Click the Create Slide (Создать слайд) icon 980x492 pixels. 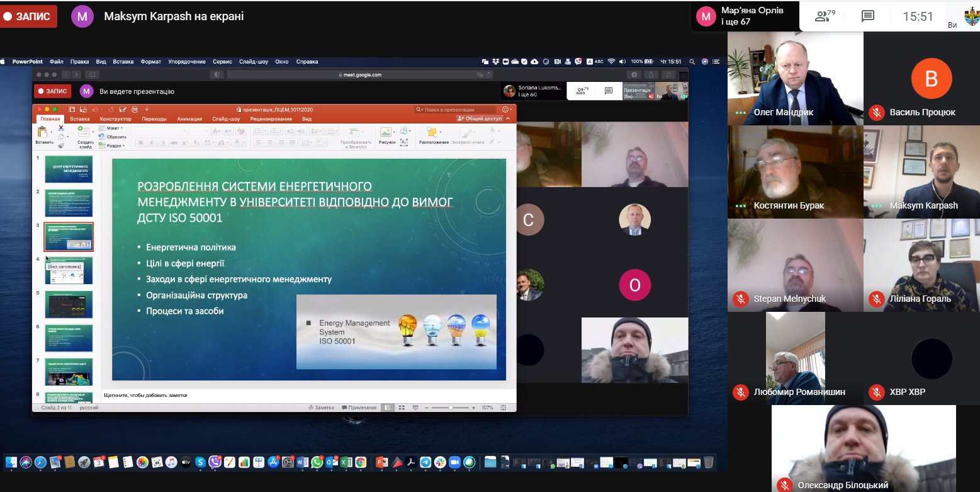[85, 132]
